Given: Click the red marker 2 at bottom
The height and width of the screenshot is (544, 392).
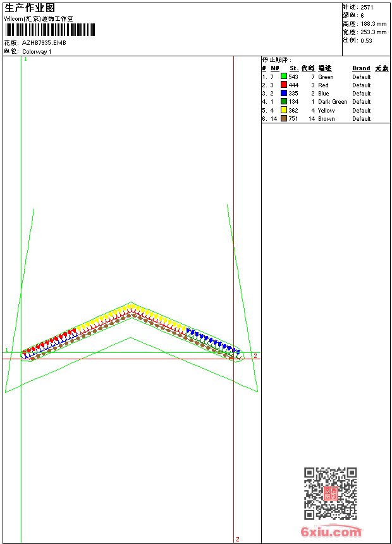Looking at the screenshot, I should (238, 539).
